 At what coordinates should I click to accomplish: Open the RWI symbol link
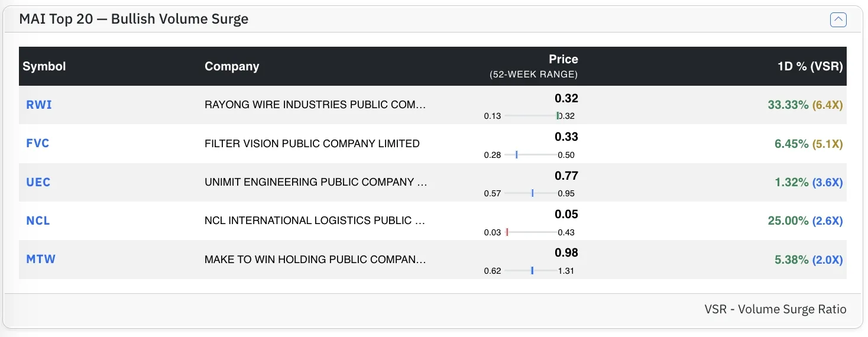[x=39, y=105]
